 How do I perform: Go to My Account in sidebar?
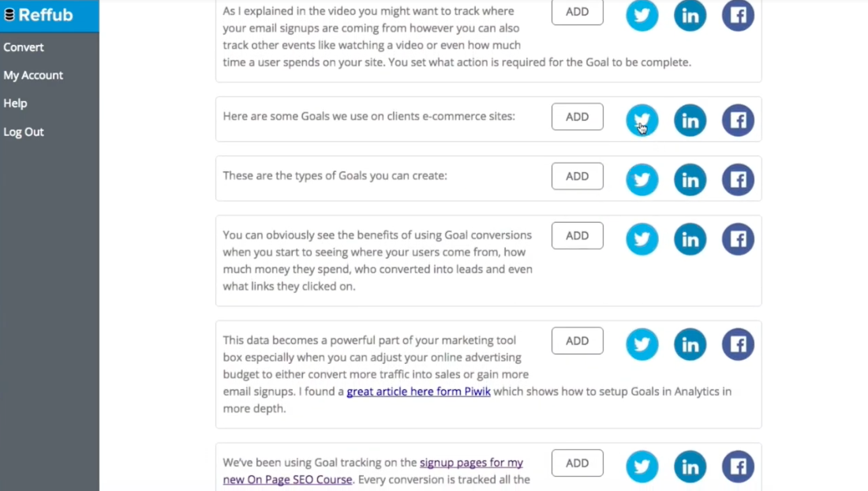[x=33, y=75]
